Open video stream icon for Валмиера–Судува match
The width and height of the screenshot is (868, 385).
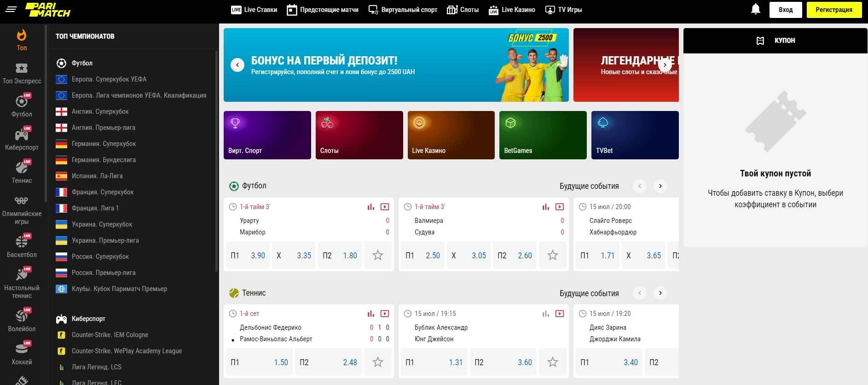(x=560, y=207)
